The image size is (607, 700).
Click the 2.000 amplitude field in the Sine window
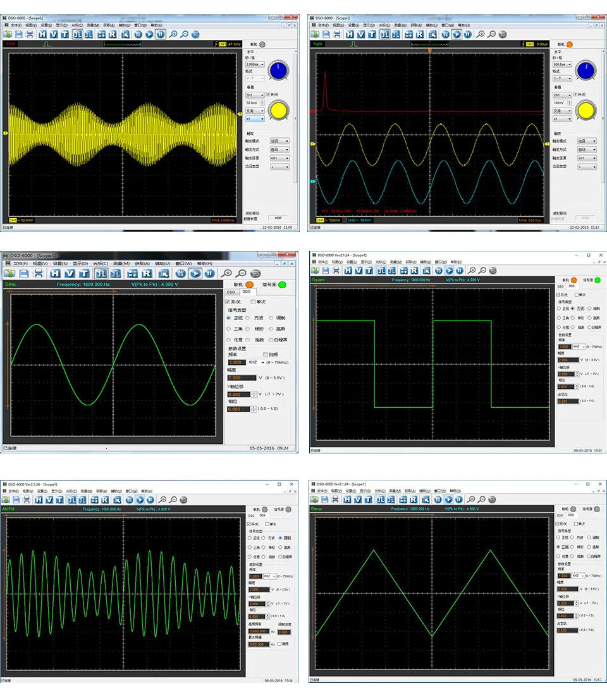point(242,378)
